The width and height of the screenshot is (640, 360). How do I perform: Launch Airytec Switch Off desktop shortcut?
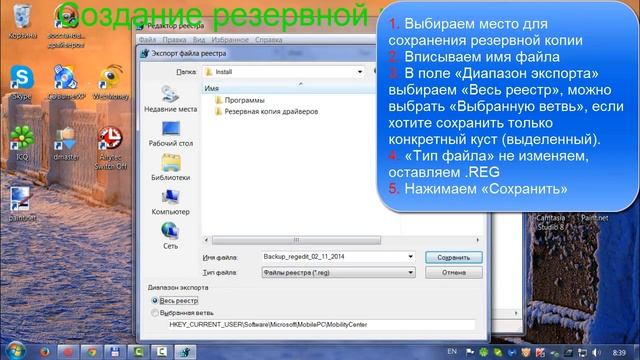110,148
